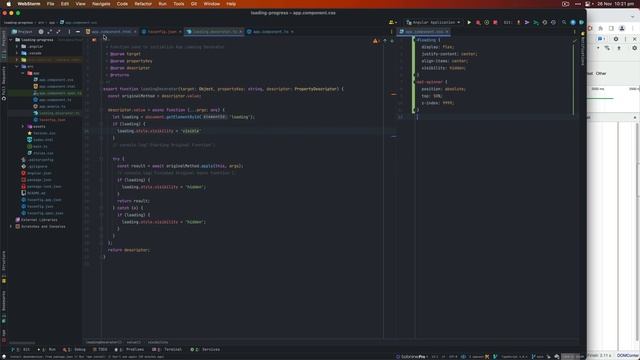Push changes with the green Git arrow

point(536,22)
